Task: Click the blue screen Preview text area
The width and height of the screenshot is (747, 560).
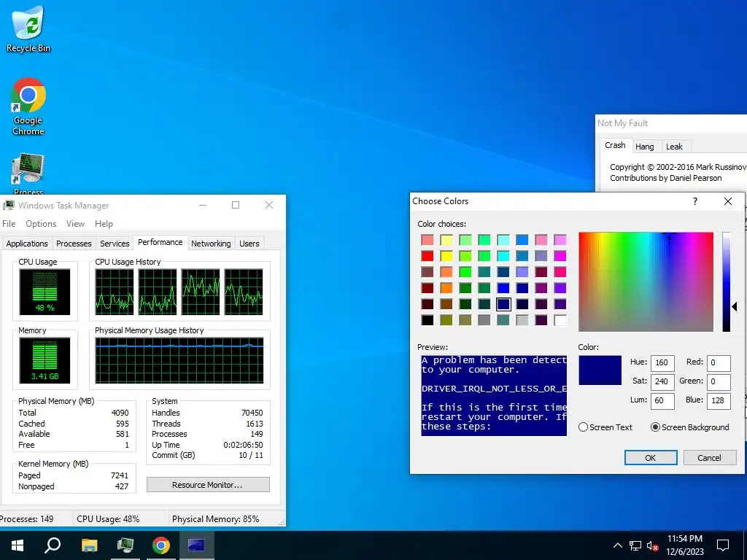Action: coord(494,395)
